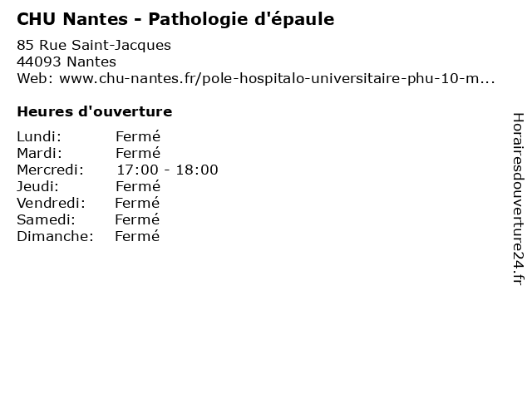Select the Mercredi day label
532x399 pixels.
point(50,170)
